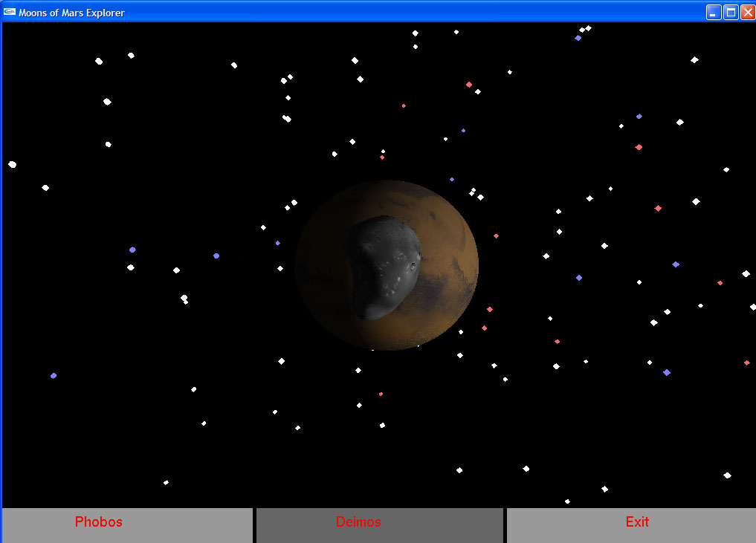Image resolution: width=756 pixels, height=543 pixels.
Task: Click the white star at the lower right corner
Action: pos(727,475)
